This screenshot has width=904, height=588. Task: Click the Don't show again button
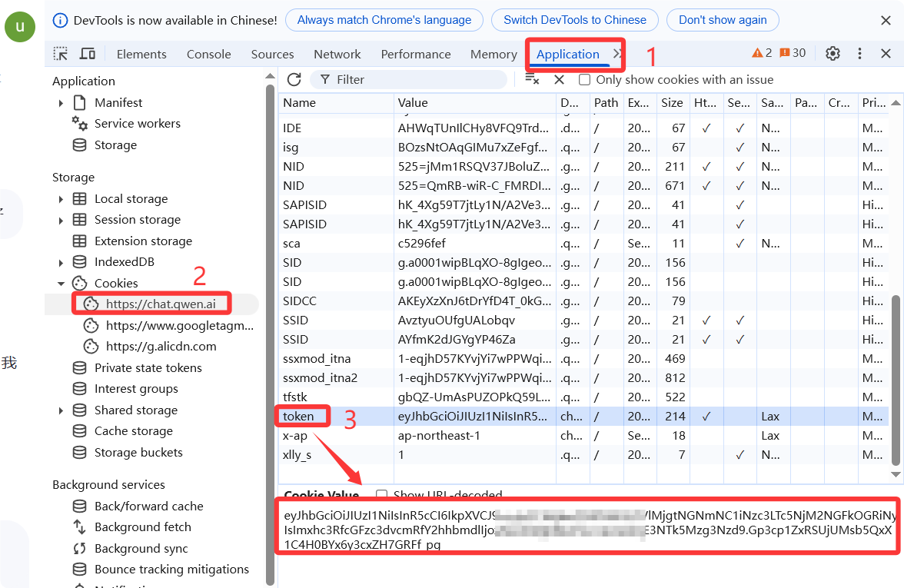pos(722,20)
